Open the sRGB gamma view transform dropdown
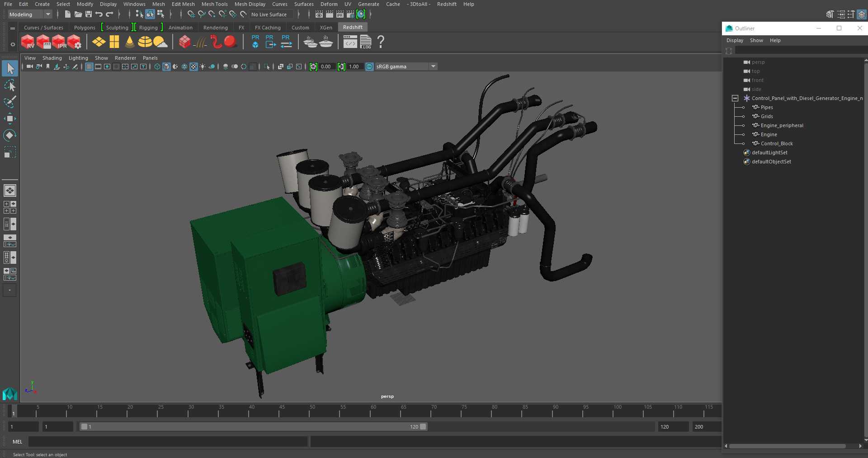The height and width of the screenshot is (458, 868). [406, 67]
